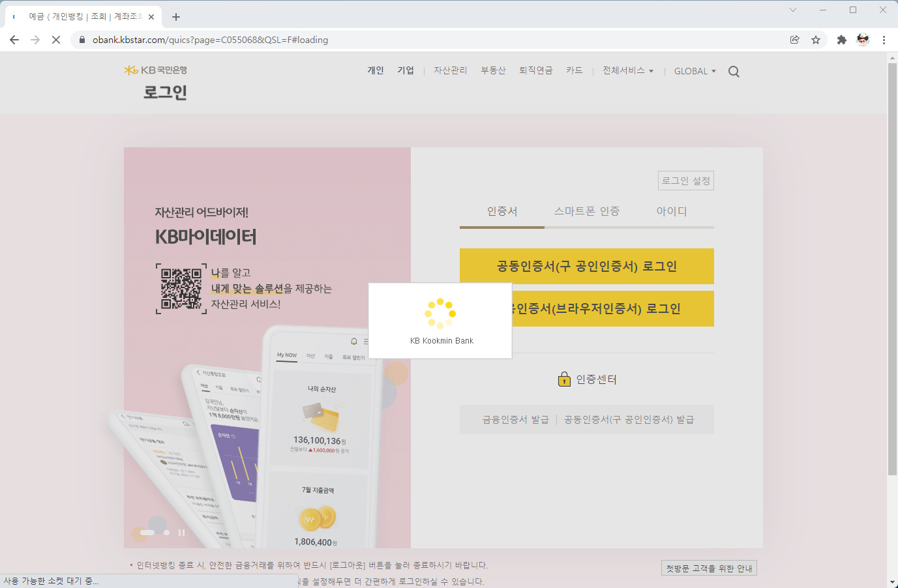The width and height of the screenshot is (898, 588).
Task: Click scrollbar down arrow
Action: [x=893, y=582]
